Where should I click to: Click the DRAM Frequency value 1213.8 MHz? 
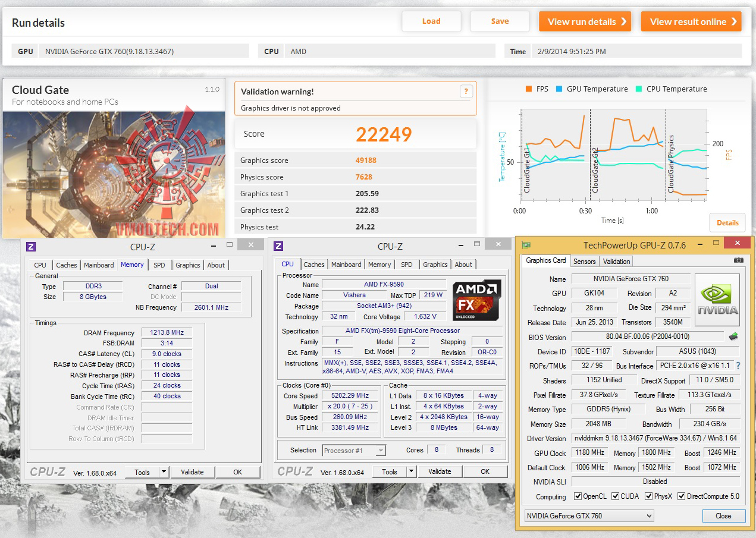(167, 333)
